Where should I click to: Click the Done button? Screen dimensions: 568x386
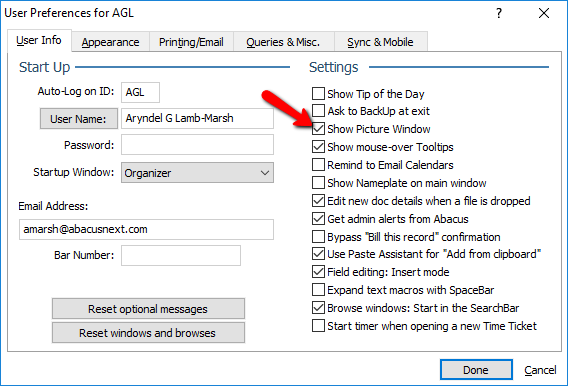pyautogui.click(x=476, y=370)
